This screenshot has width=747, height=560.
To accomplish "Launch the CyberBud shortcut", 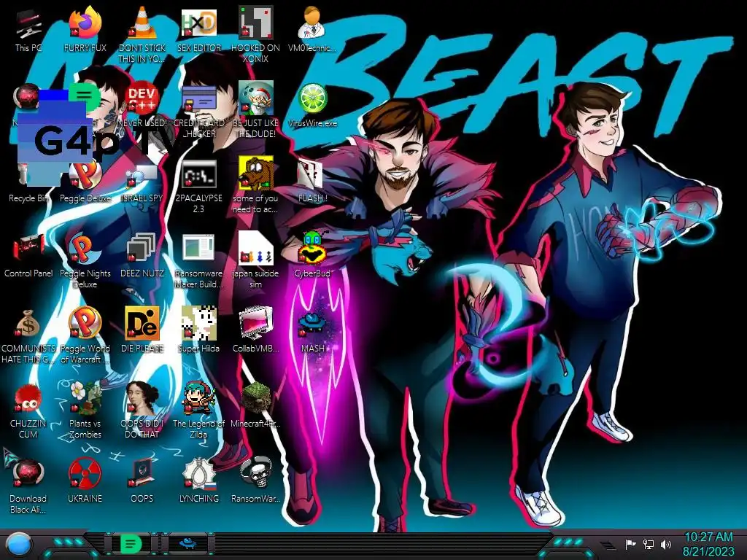I will click(x=312, y=255).
